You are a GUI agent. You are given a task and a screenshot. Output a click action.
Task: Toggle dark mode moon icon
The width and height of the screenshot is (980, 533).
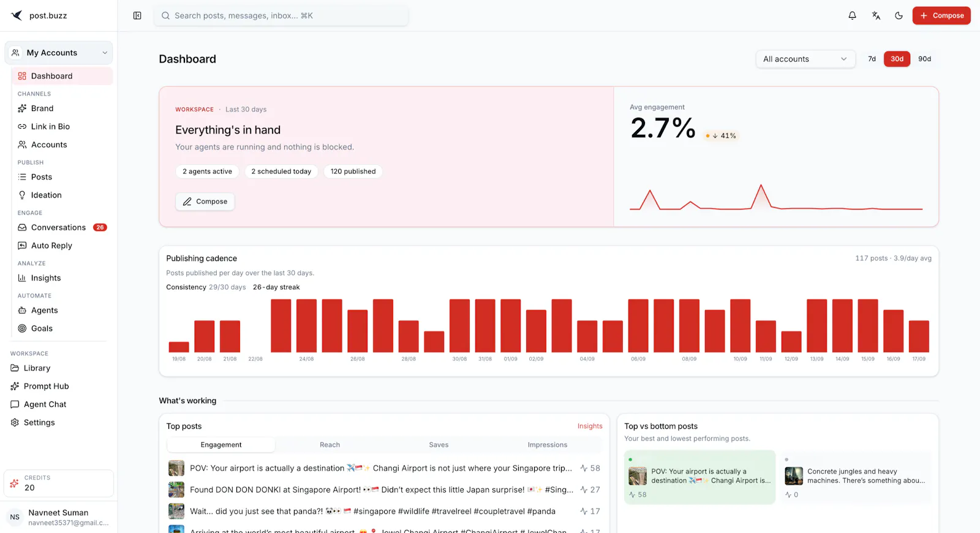(899, 16)
